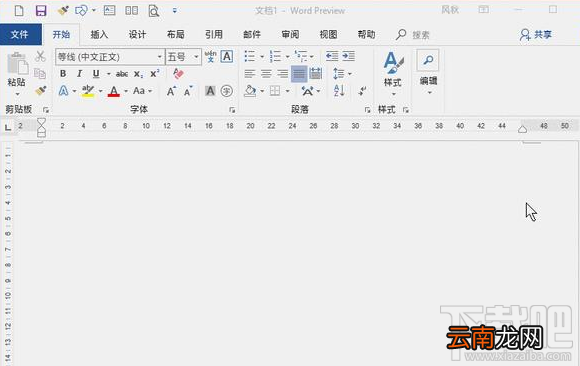Justify paragraph text
Image resolution: width=580 pixels, height=366 pixels.
[x=299, y=74]
